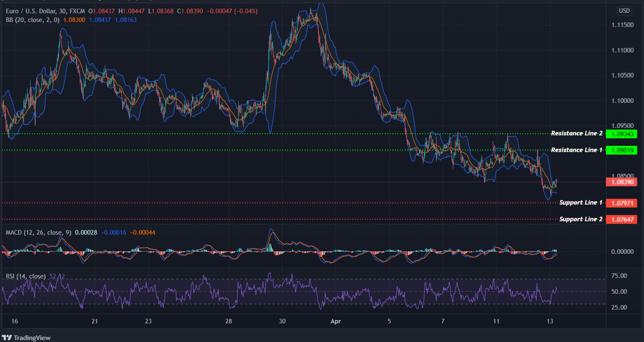Open the Euro / U.S. Dollar symbol legend
The width and height of the screenshot is (644, 342).
pos(29,11)
